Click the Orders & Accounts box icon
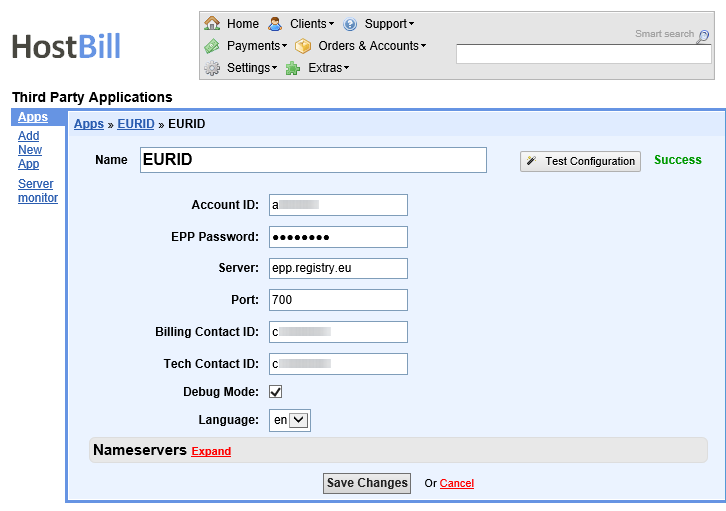The height and width of the screenshot is (511, 726). click(303, 46)
